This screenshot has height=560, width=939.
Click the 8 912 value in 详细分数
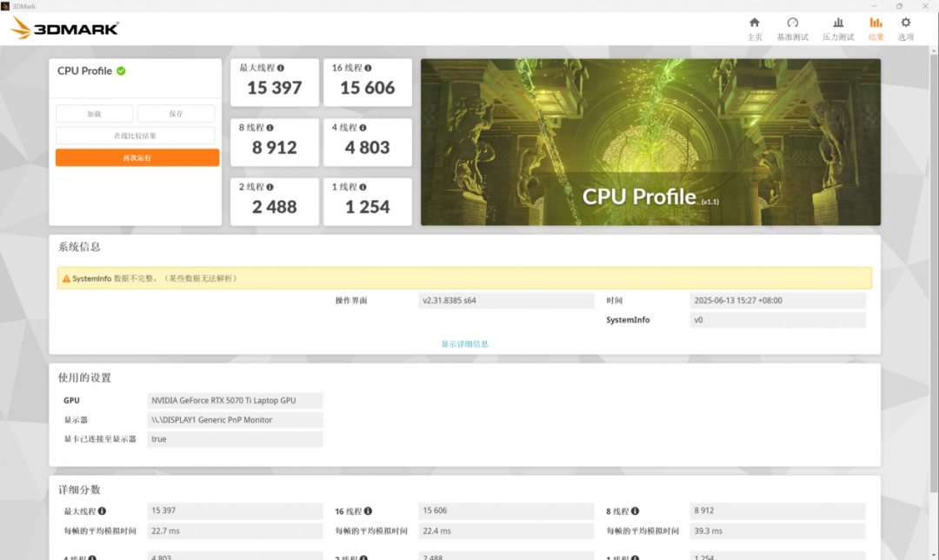tap(777, 511)
